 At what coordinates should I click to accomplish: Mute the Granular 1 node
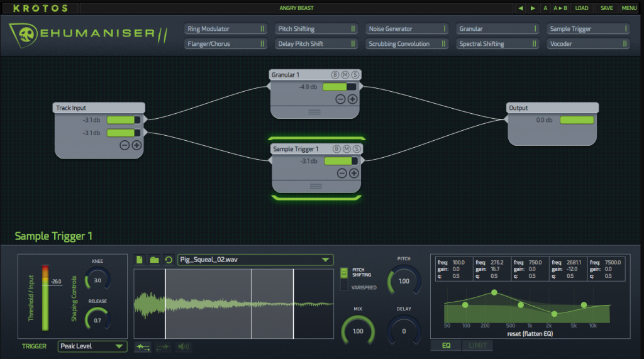(x=345, y=75)
